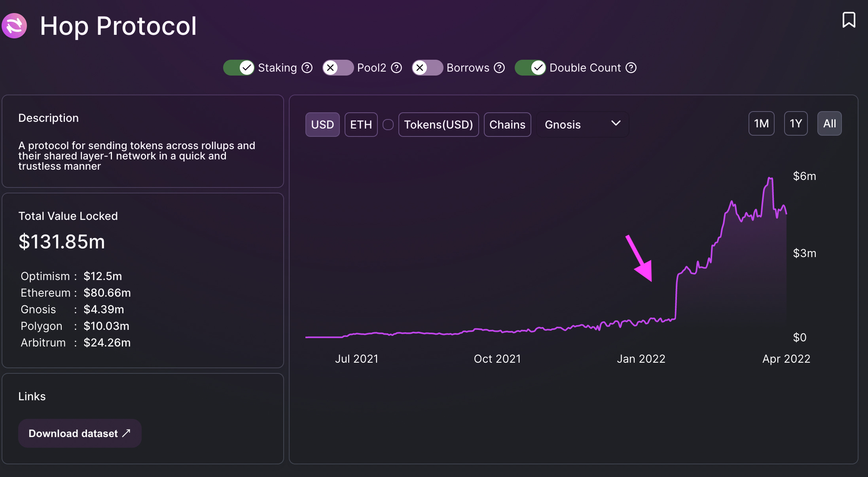Click the bookmark icon
The height and width of the screenshot is (477, 868).
point(849,20)
